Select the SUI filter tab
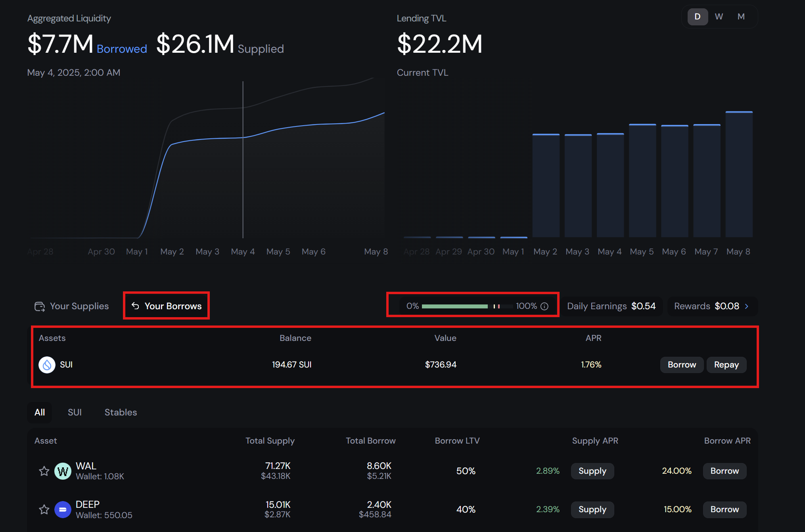 point(75,412)
